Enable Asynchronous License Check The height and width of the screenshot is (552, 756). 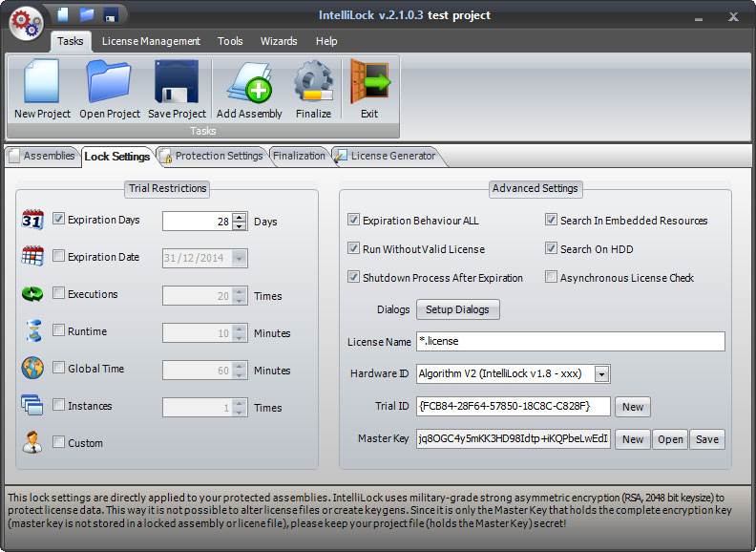pos(551,277)
